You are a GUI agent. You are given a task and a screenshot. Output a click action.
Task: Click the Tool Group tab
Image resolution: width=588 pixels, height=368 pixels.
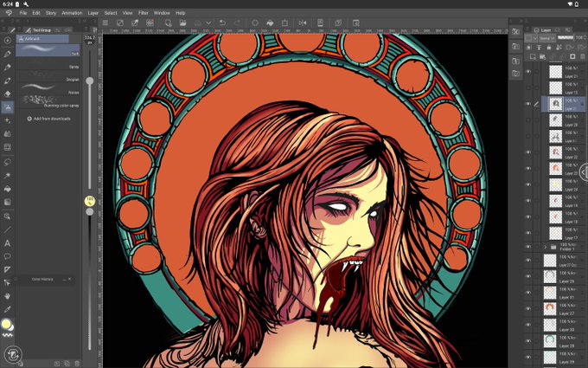point(38,30)
